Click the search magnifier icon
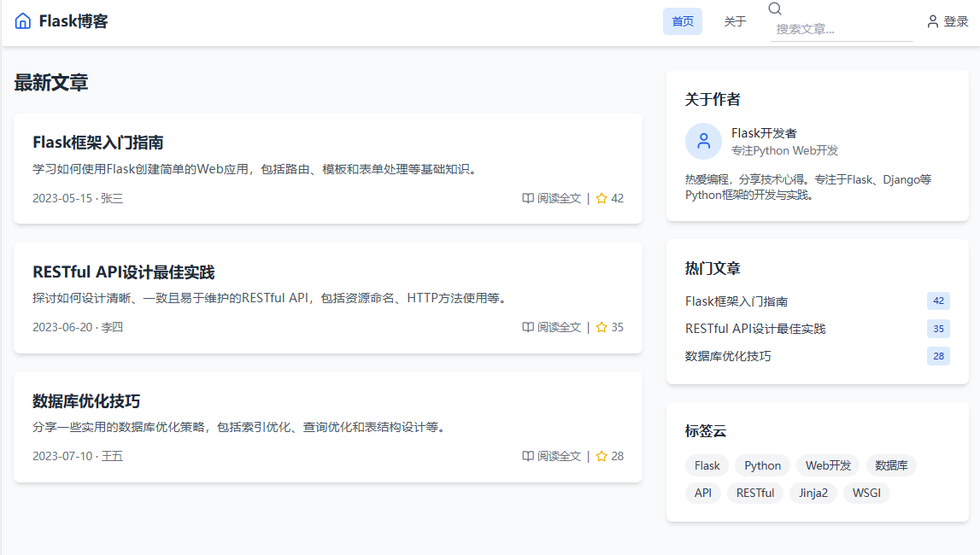 (775, 9)
